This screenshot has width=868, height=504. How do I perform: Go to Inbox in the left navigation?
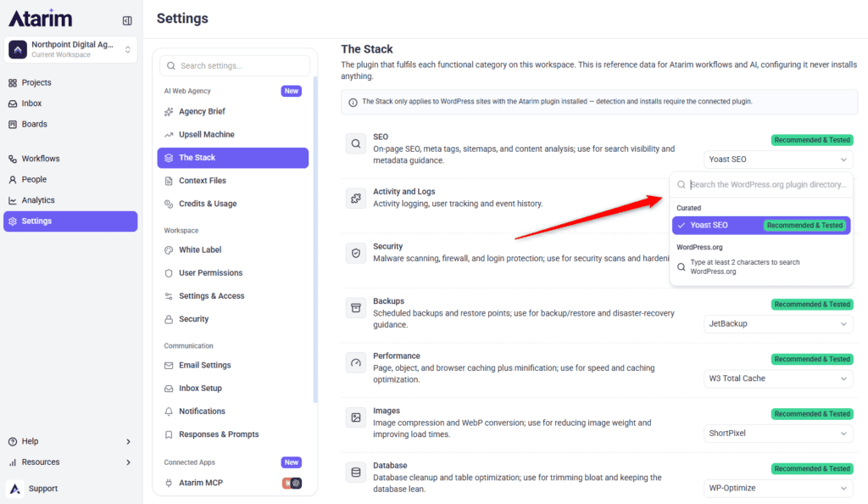click(x=31, y=104)
